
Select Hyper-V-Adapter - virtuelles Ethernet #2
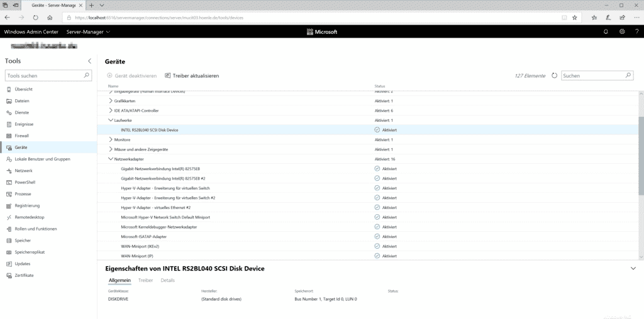(x=368, y=207)
